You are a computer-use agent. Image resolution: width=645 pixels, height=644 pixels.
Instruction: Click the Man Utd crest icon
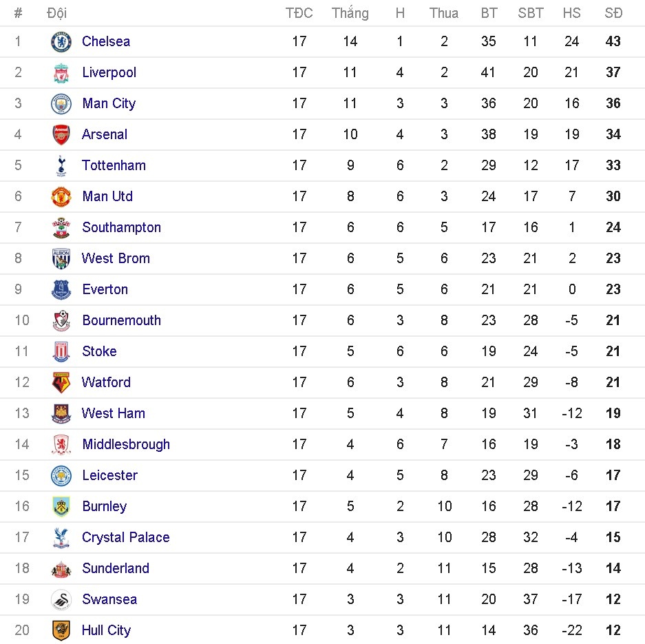(x=61, y=197)
